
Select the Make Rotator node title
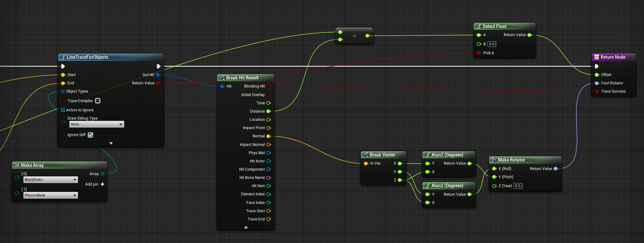[525, 160]
